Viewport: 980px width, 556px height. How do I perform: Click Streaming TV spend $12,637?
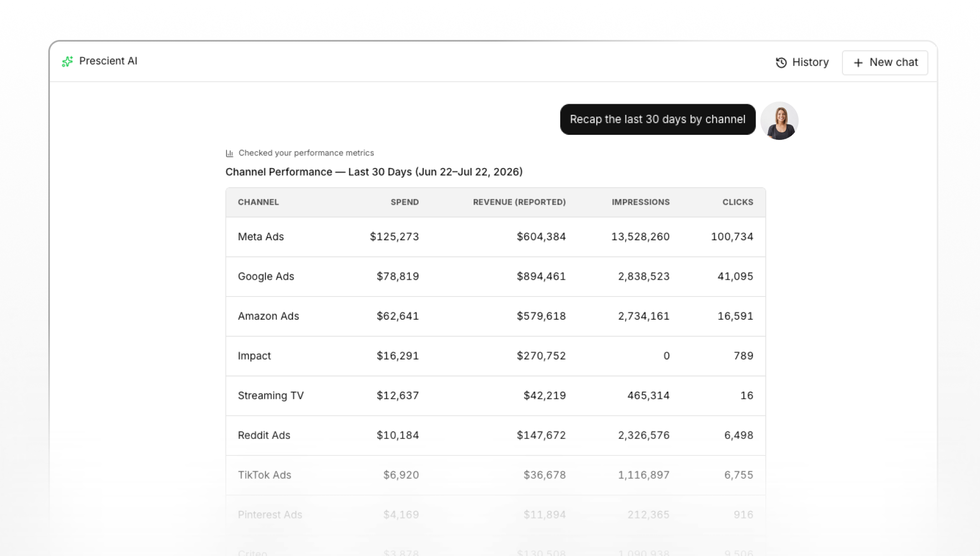pyautogui.click(x=398, y=396)
